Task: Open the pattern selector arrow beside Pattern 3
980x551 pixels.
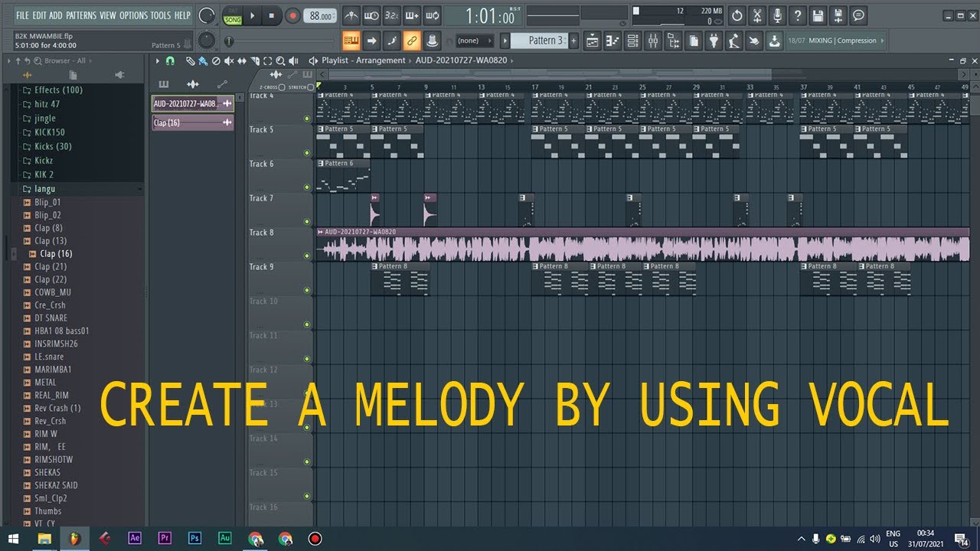Action: tap(505, 41)
